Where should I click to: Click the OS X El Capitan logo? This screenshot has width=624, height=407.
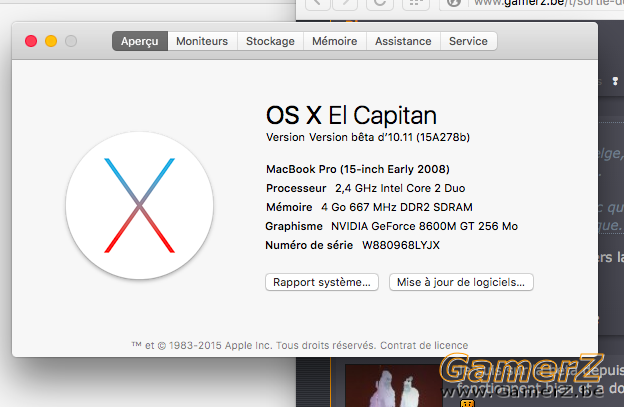[140, 205]
